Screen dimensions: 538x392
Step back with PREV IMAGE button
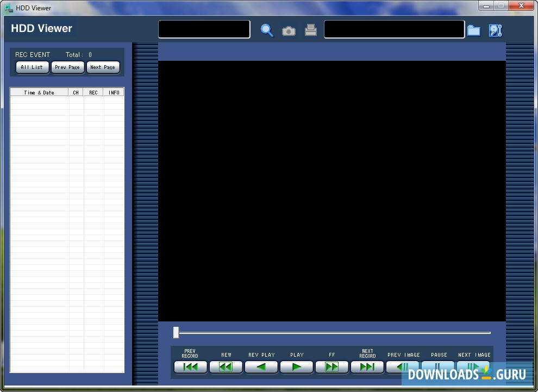pyautogui.click(x=403, y=367)
